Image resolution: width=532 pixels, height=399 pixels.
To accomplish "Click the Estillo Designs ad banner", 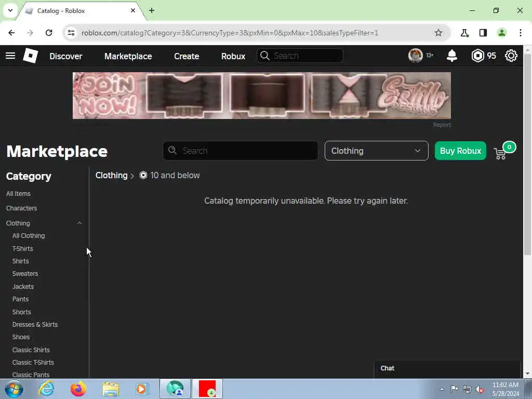I will click(262, 96).
